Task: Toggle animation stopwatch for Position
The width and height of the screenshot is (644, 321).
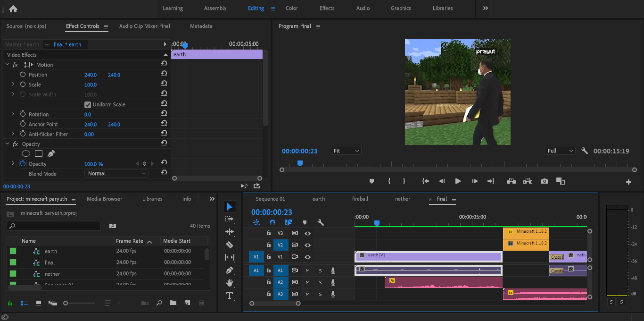Action: (23, 75)
